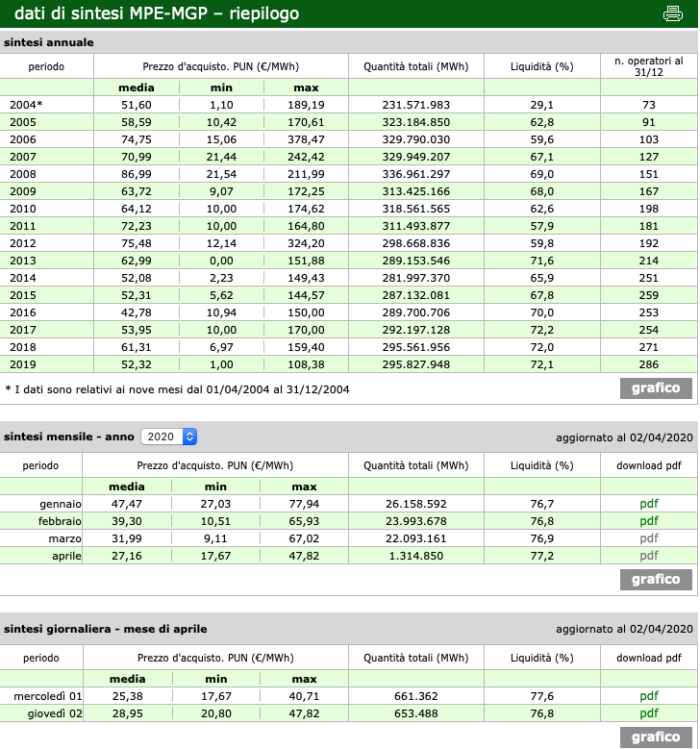Click the page title 'dati di sintesi MPE-MGP'
This screenshot has width=700, height=749.
156,13
